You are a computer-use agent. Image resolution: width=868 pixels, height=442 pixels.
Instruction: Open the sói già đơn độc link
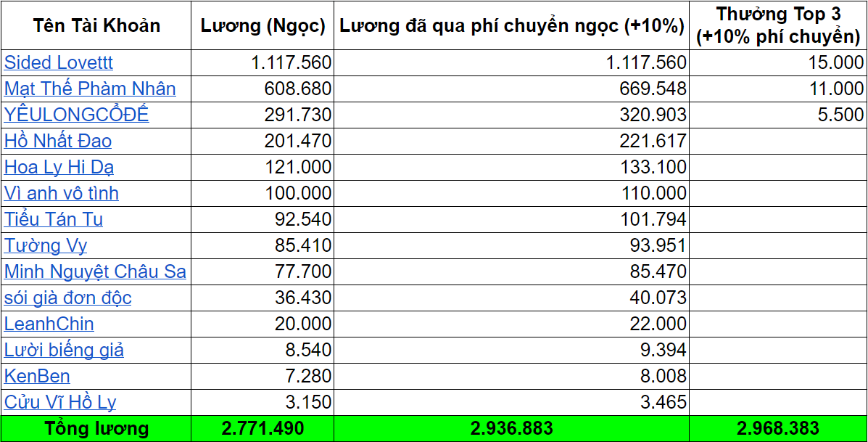(65, 298)
